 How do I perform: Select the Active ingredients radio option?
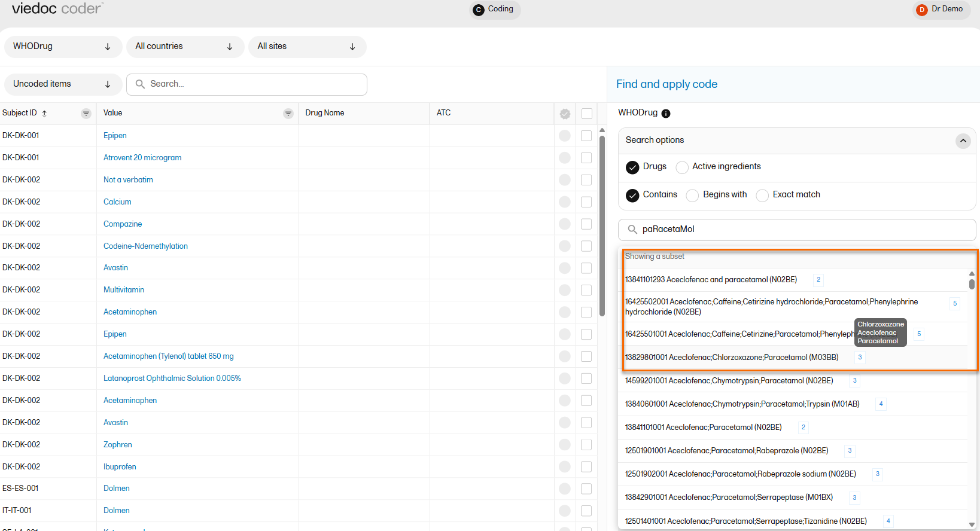[x=682, y=167]
